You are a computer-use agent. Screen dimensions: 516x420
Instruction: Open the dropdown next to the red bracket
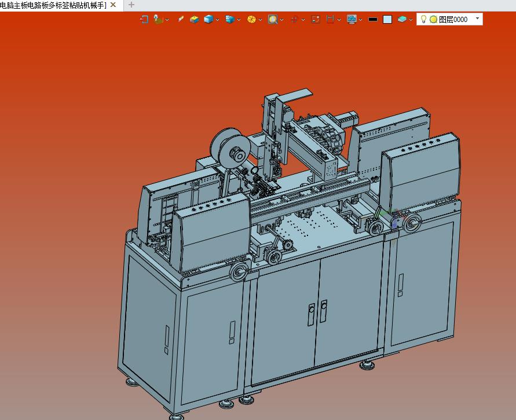(339, 20)
